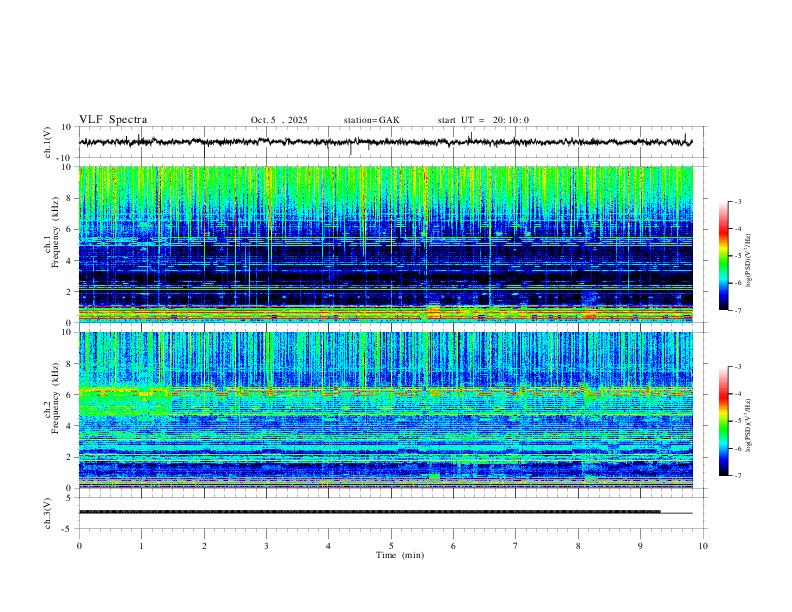Click the "-5" tick of ch.3(V) axis

point(67,529)
